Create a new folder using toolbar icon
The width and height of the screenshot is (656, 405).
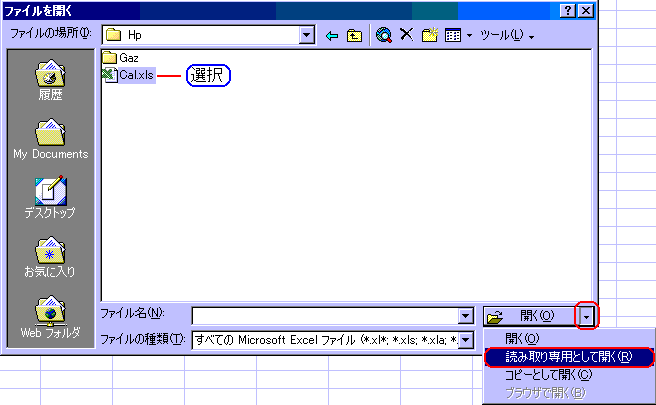pos(430,36)
